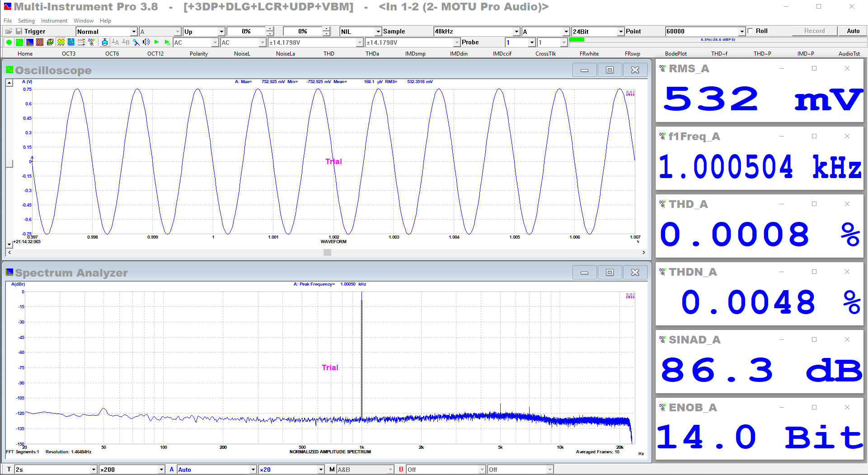Click oscilloscope scroll right arrow
Screen dimensions: 868x475
[644, 253]
